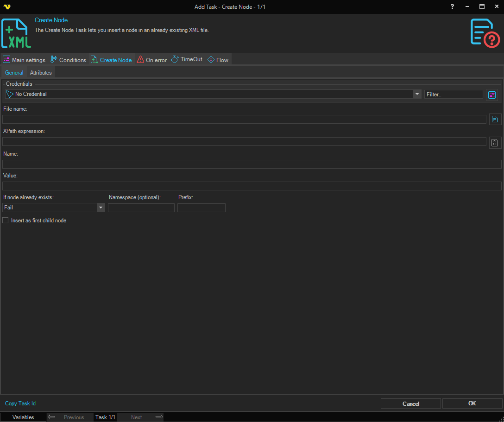Click the Copy Task Id link
The width and height of the screenshot is (504, 422).
[20, 403]
